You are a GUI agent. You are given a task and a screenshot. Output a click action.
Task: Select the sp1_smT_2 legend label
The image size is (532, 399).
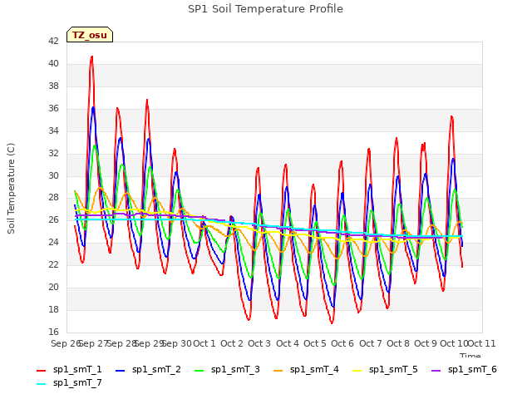[156, 370]
